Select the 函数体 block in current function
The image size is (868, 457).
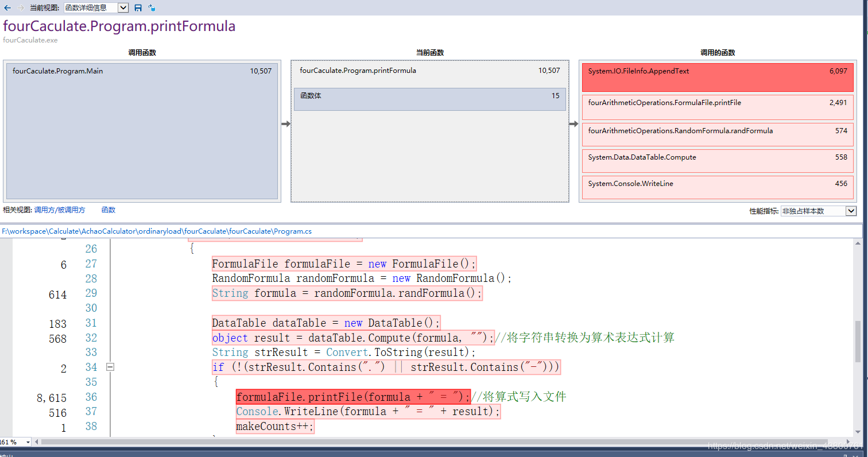click(x=429, y=99)
